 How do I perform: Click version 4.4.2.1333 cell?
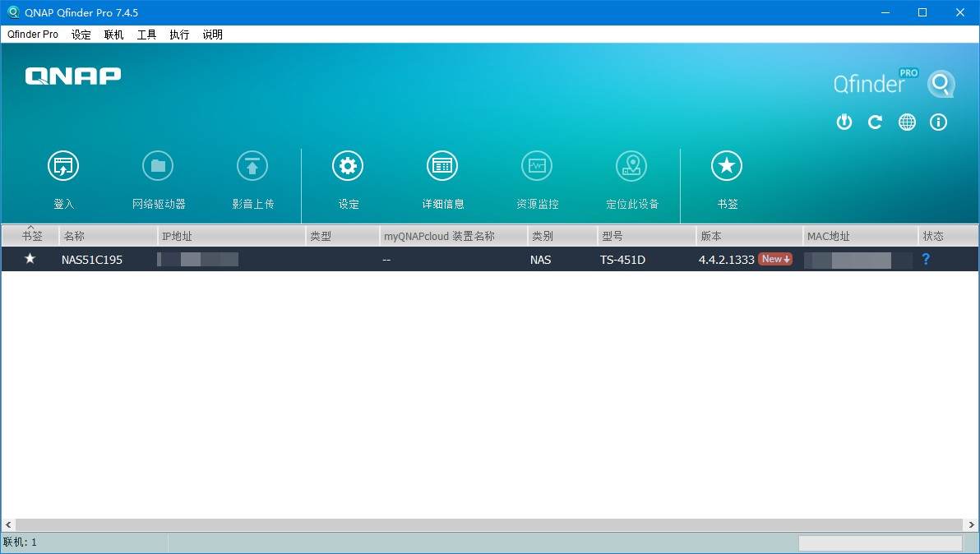coord(726,260)
